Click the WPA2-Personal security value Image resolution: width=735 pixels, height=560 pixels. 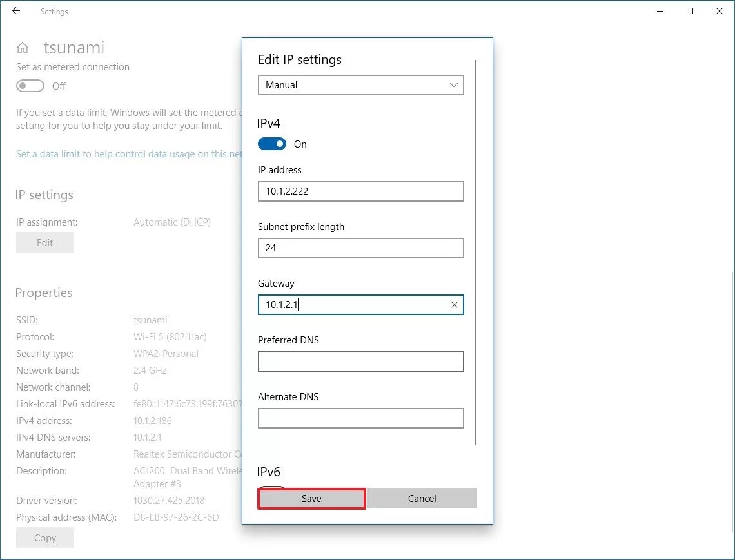coord(166,354)
